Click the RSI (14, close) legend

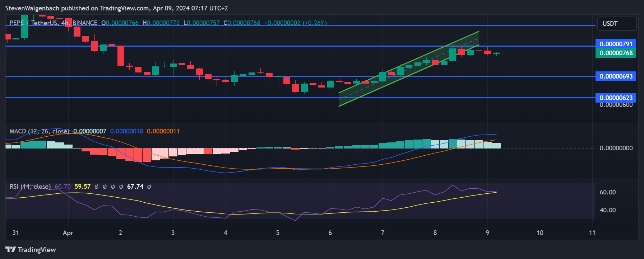tap(30, 187)
